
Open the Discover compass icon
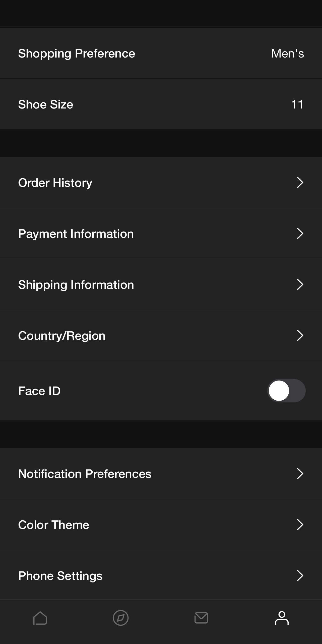tap(121, 618)
